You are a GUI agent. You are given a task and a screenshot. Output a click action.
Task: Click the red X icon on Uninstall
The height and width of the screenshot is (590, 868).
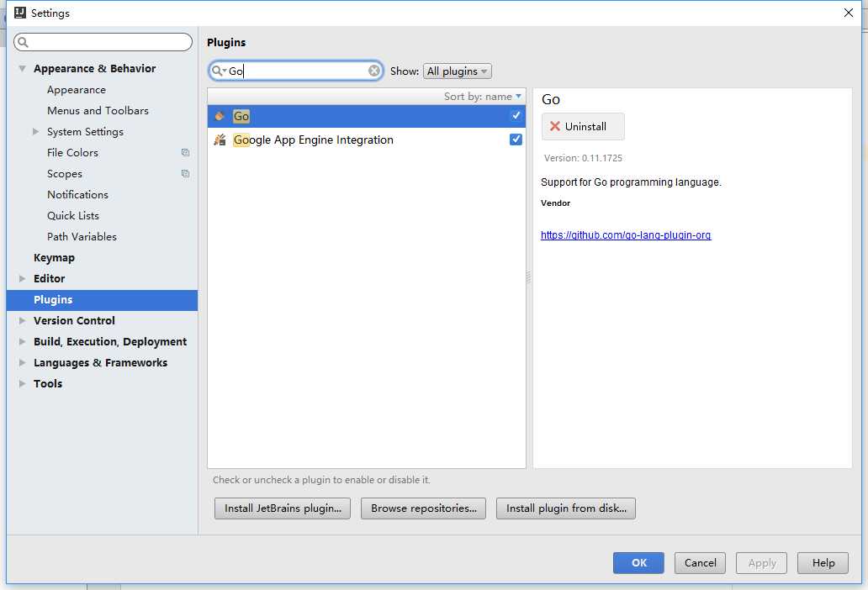[x=554, y=127]
